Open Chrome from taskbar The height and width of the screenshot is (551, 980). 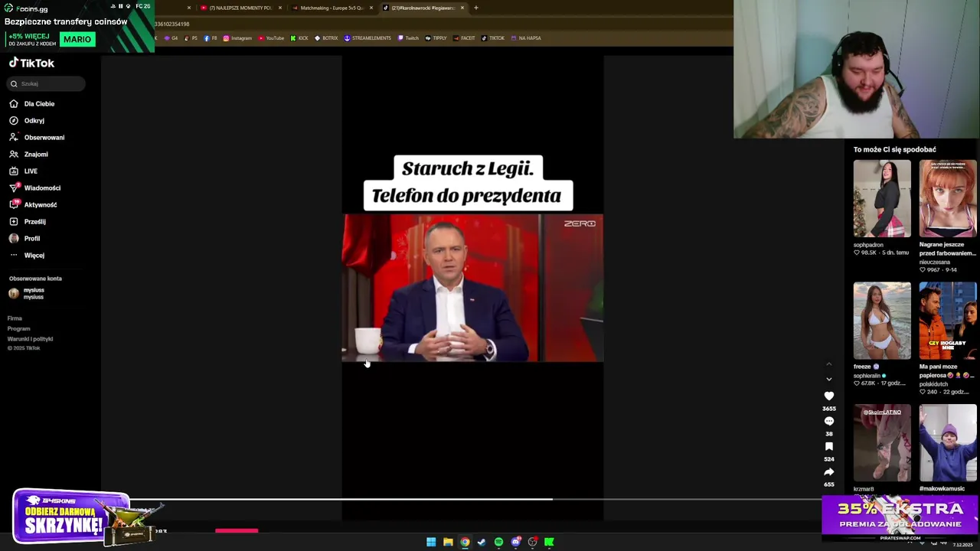click(x=465, y=542)
